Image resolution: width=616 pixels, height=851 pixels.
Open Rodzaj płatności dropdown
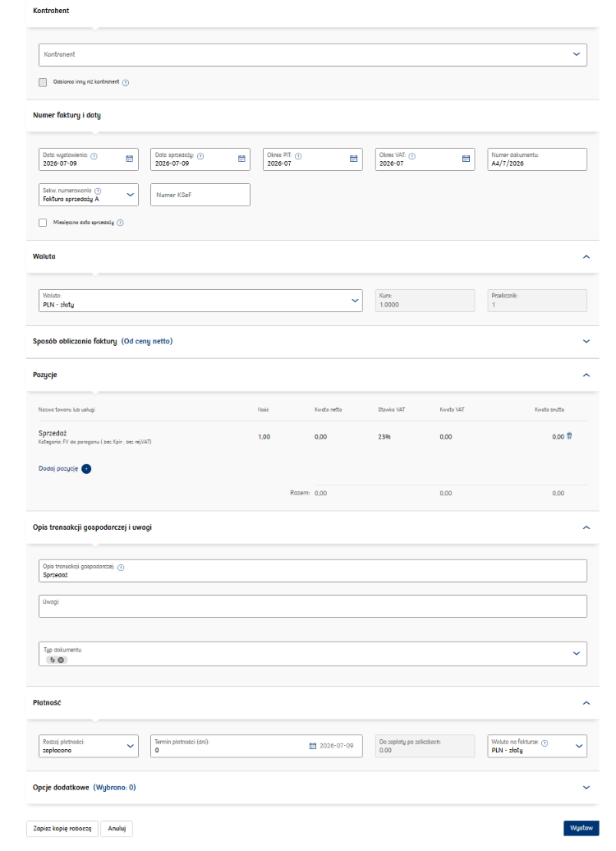[x=89, y=746]
